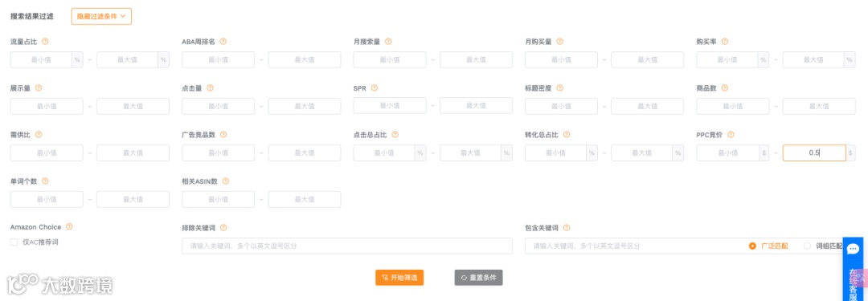Open the online customer service chat icon
The height and width of the screenshot is (301, 868).
[x=853, y=249]
